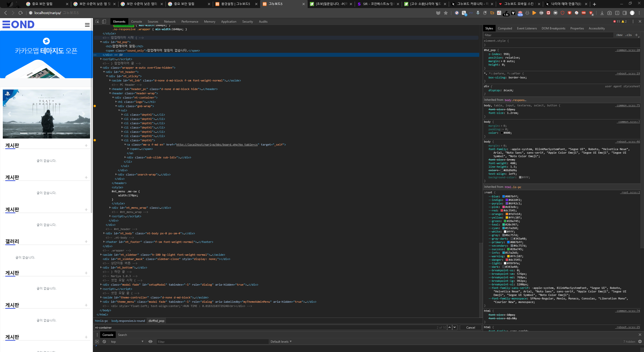The width and height of the screenshot is (644, 352).
Task: Open the Computed styles tab
Action: pyautogui.click(x=505, y=28)
